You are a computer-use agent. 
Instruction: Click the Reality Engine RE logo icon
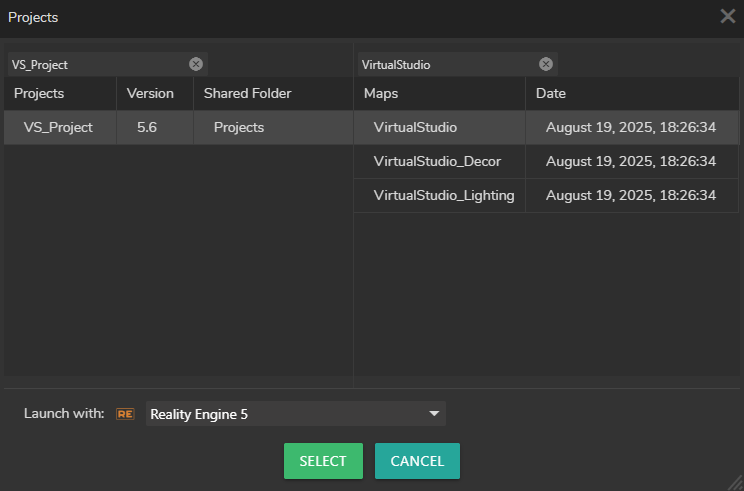[125, 414]
